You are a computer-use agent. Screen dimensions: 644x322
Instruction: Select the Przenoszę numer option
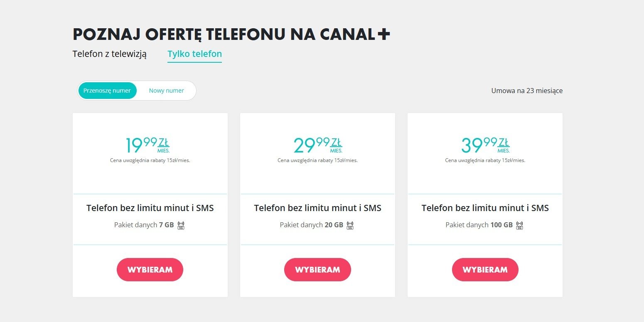(107, 90)
